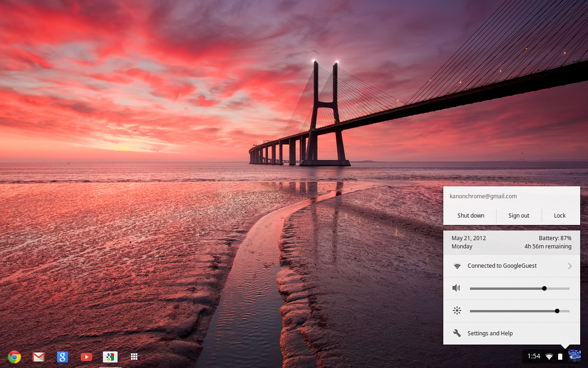588x368 pixels.
Task: Open Settings and Help
Action: (x=490, y=333)
